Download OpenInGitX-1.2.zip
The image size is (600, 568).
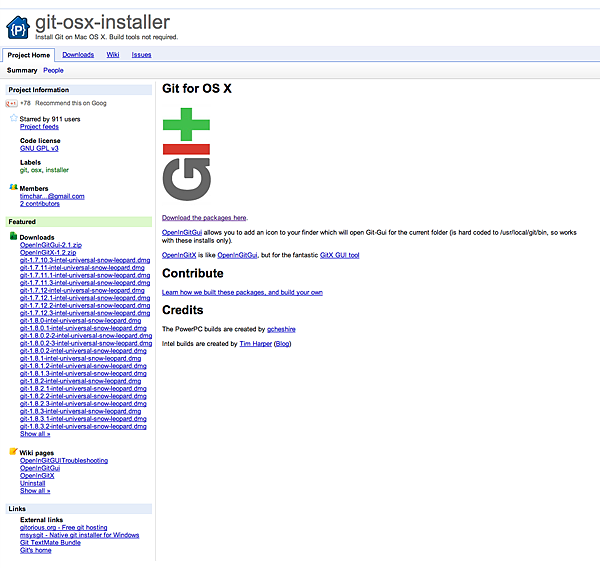point(48,253)
